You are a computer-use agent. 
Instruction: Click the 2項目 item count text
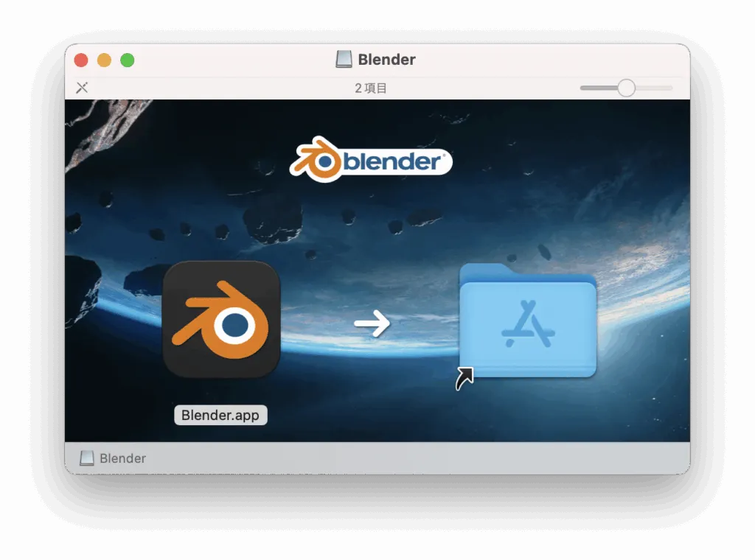371,88
